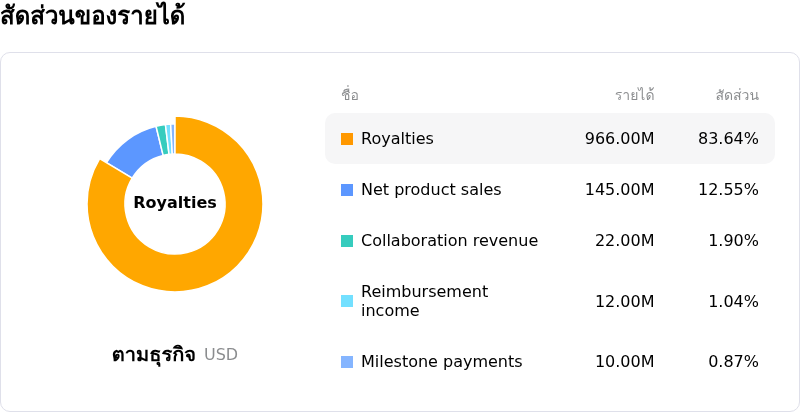Click the Milestone payments color swatch

pos(347,362)
